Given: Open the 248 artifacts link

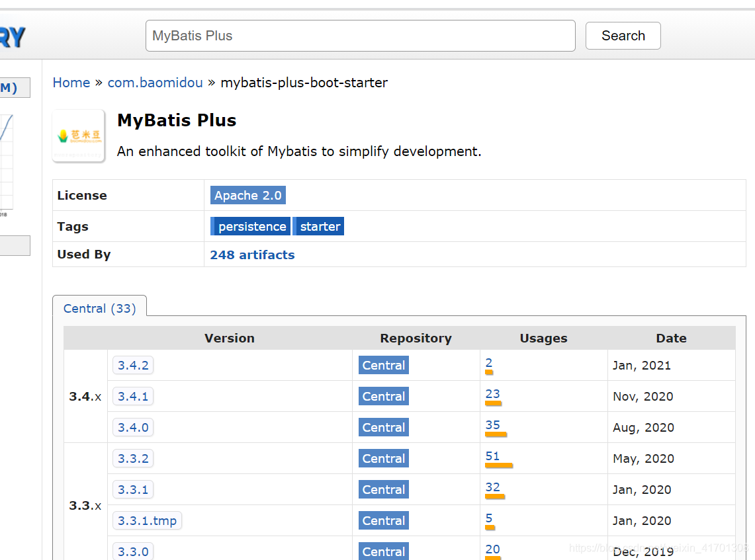Looking at the screenshot, I should (x=252, y=255).
